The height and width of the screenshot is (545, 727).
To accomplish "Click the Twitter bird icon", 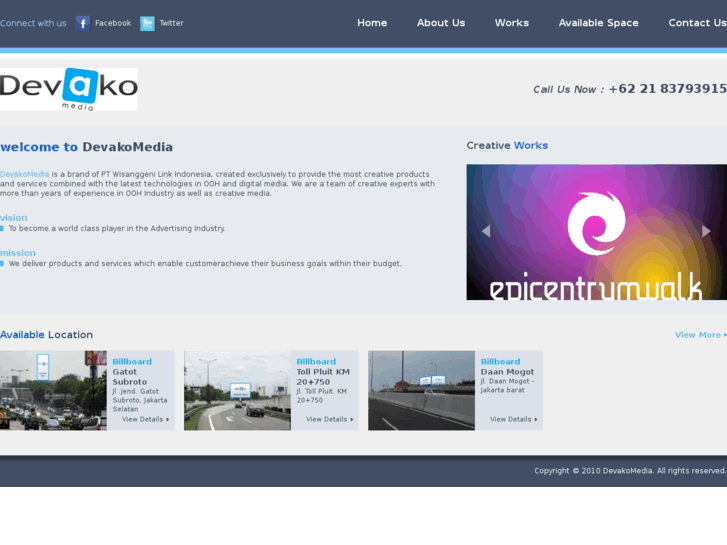I will (x=147, y=23).
